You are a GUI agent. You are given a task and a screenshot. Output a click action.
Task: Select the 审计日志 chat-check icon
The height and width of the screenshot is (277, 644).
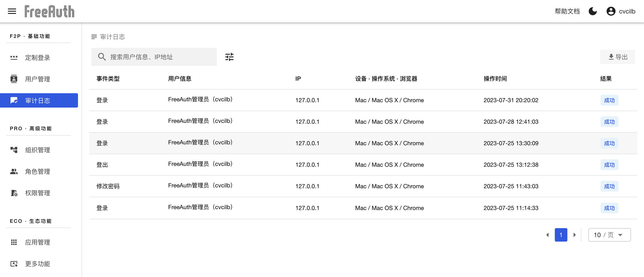14,100
